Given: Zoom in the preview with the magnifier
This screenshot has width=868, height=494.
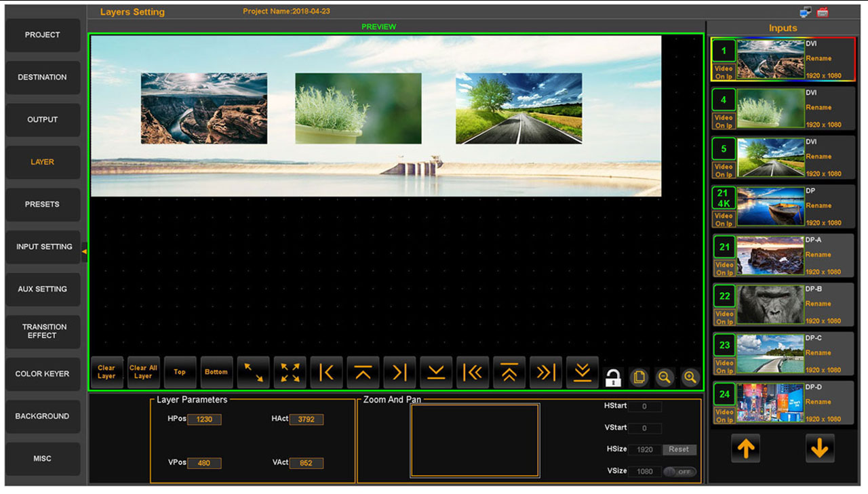Looking at the screenshot, I should 690,377.
